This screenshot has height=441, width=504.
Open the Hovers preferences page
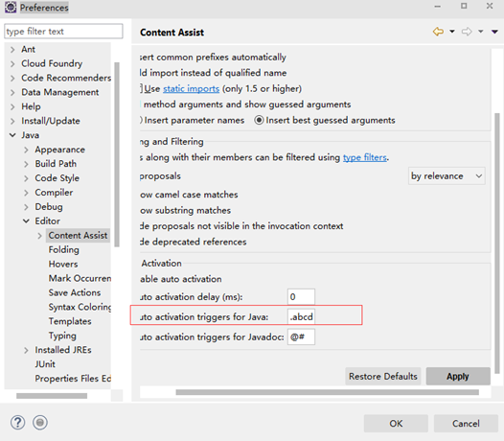pos(63,264)
